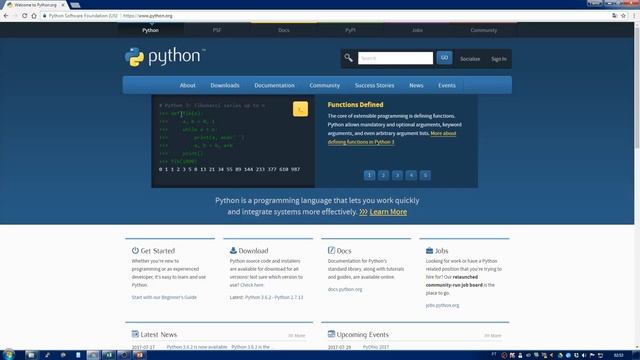
Task: Open the Events menu
Action: tap(447, 85)
